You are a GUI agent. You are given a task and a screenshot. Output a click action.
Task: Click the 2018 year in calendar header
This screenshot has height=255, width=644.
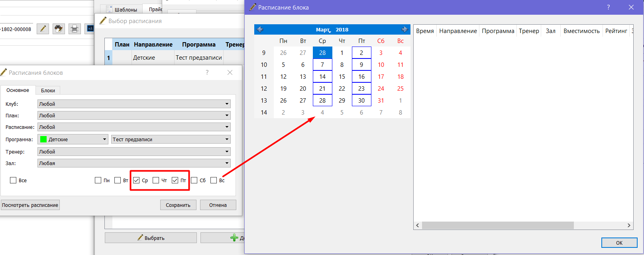[x=342, y=29]
